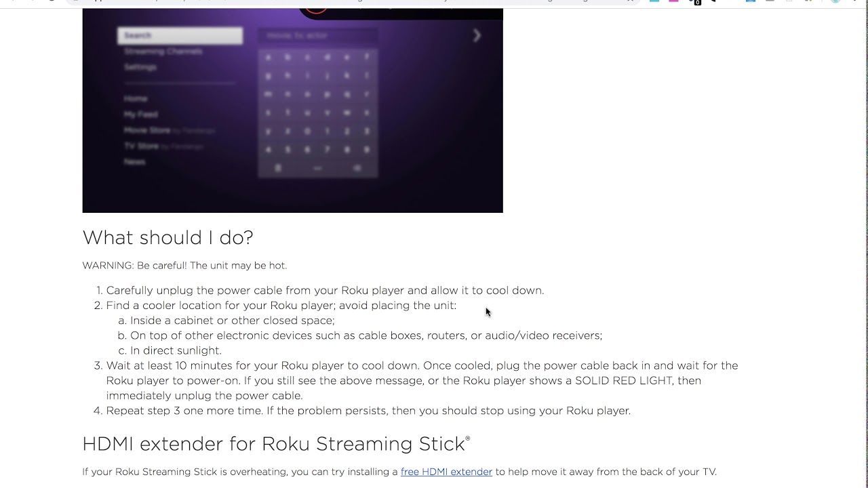Click the "What should I do?" heading
Image resolution: width=868 pixels, height=488 pixels.
(x=167, y=237)
